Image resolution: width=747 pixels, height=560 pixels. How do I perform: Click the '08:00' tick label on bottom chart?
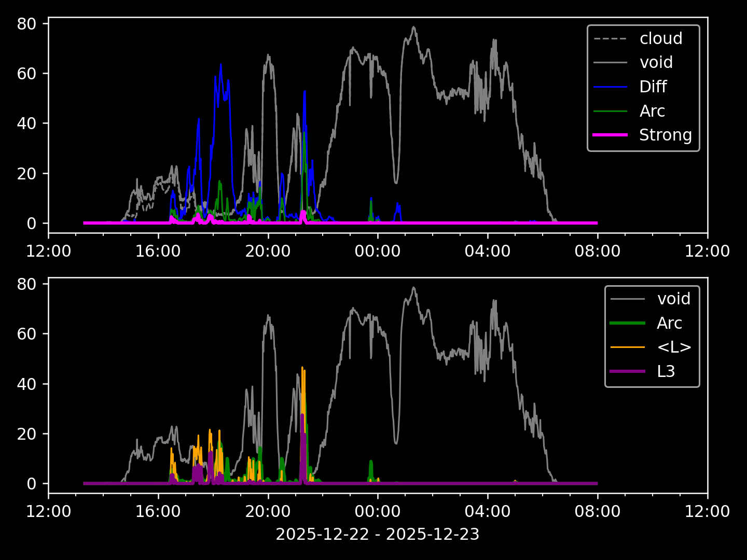click(597, 512)
